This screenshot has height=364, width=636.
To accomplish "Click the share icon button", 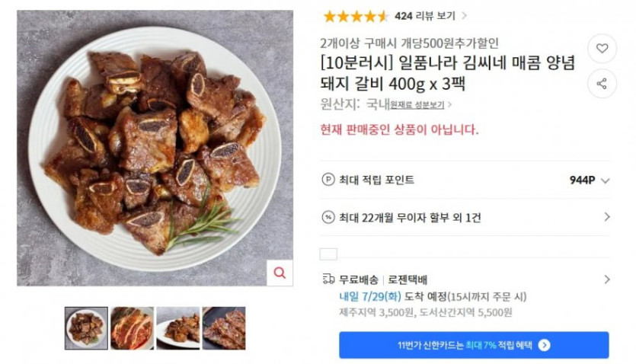I will coord(602,83).
